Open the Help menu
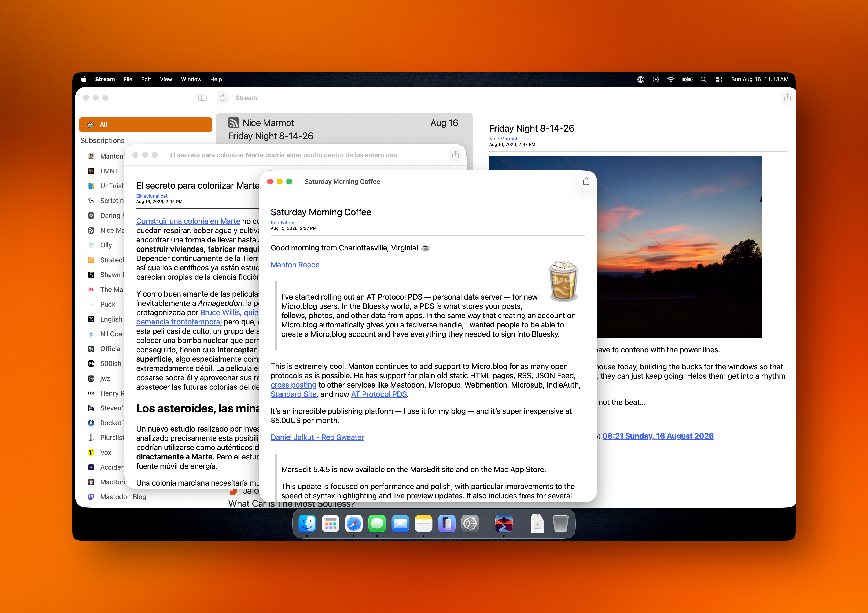 [216, 79]
